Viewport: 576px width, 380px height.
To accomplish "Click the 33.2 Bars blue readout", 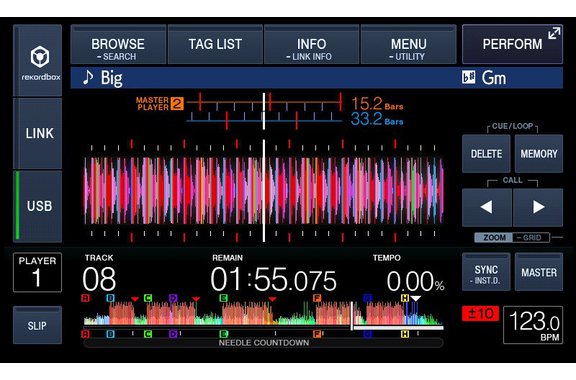I will tap(377, 119).
